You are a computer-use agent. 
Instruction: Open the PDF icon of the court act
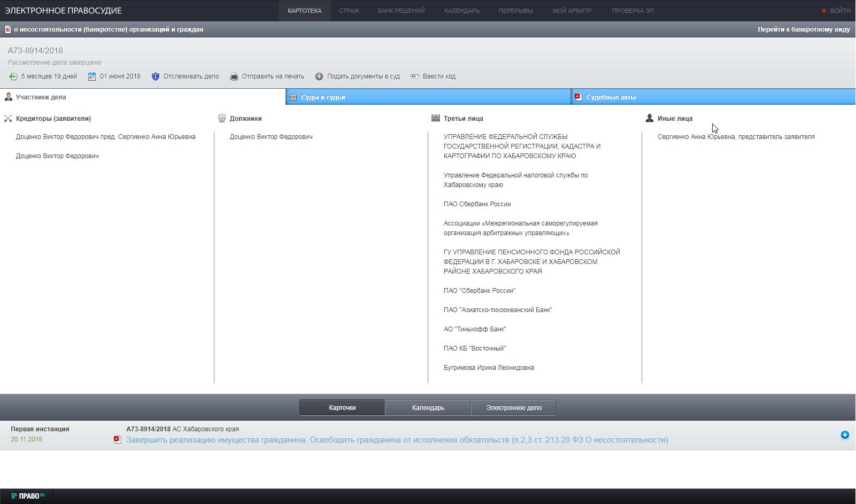click(118, 440)
